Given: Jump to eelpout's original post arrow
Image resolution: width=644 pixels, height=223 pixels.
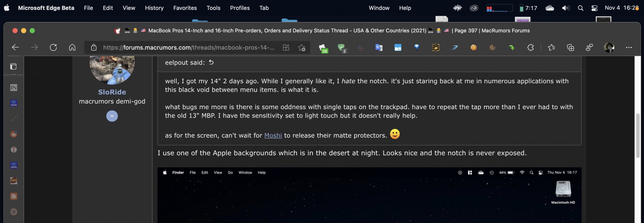Looking at the screenshot, I should click(211, 62).
